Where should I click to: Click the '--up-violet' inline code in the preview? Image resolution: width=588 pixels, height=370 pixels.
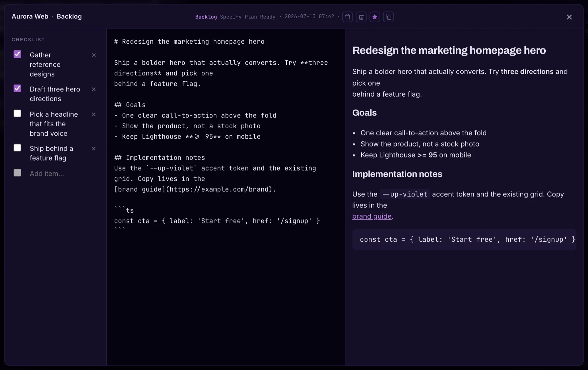coord(405,194)
